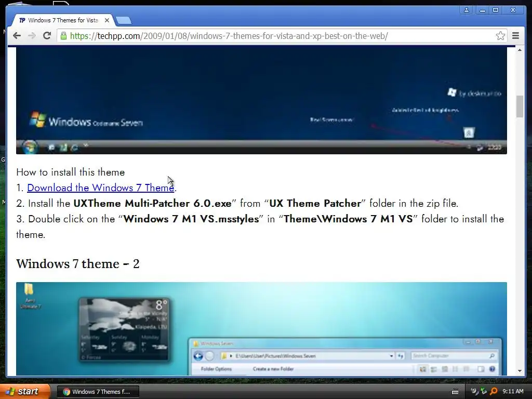Click the vertical scrollbar thumb

point(520,107)
